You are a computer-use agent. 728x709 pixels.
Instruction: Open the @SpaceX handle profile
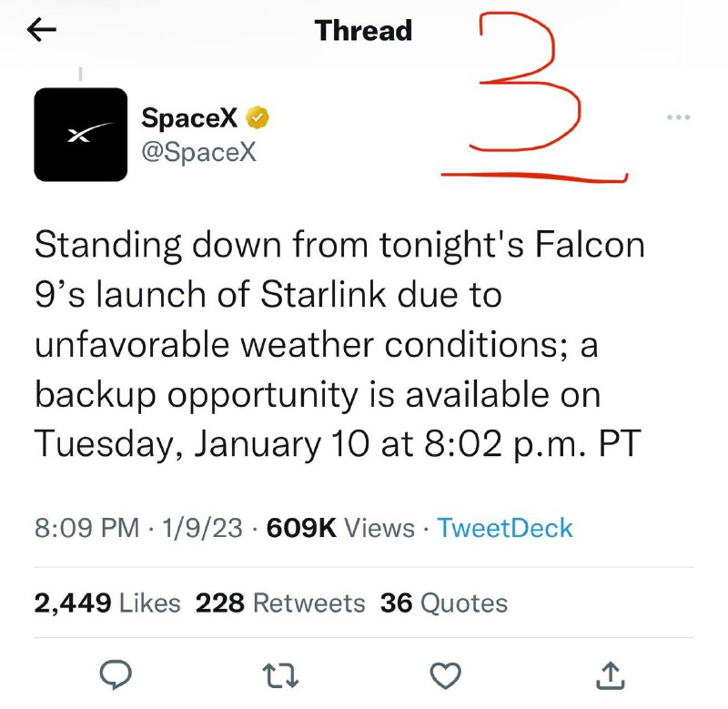tap(198, 151)
